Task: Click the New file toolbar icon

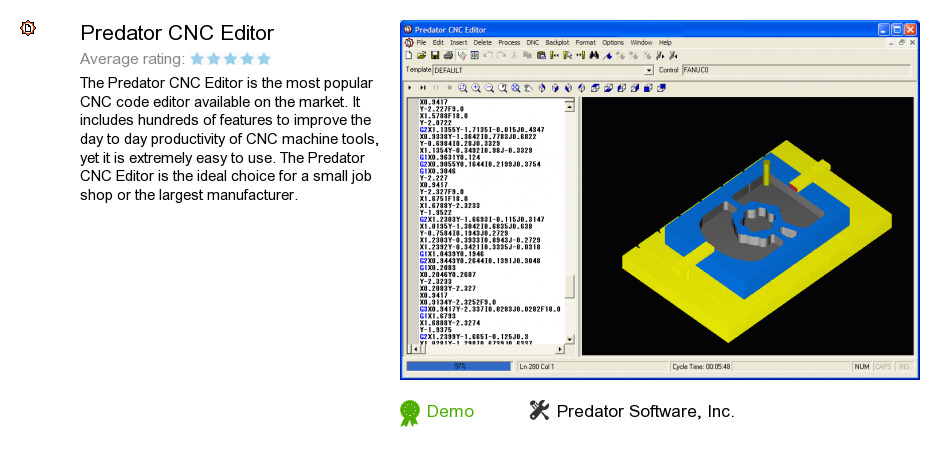Action: pos(409,56)
